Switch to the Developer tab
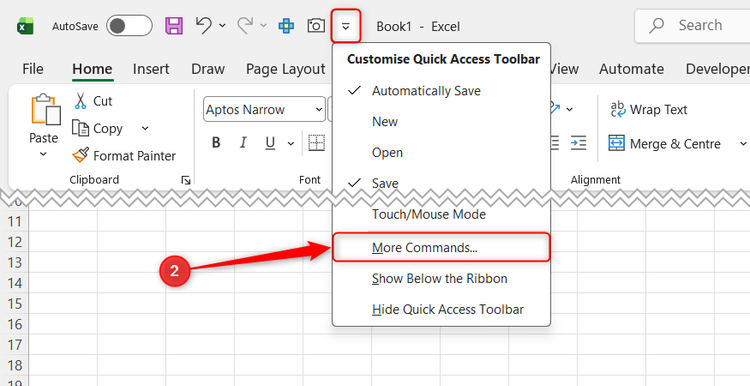The height and width of the screenshot is (386, 750). point(717,69)
